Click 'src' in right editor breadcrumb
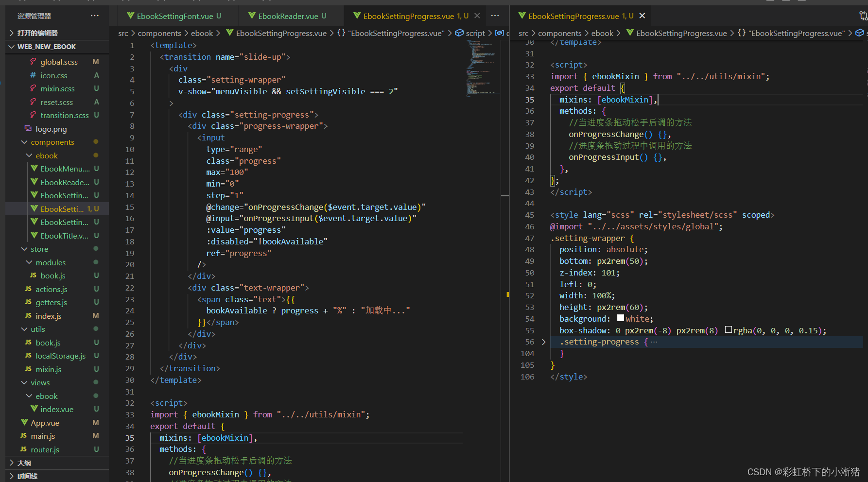Image resolution: width=868 pixels, height=482 pixels. pos(523,33)
